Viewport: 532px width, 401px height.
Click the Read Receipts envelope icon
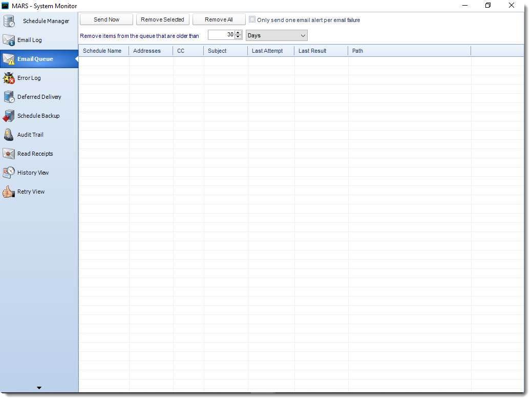[x=9, y=154]
